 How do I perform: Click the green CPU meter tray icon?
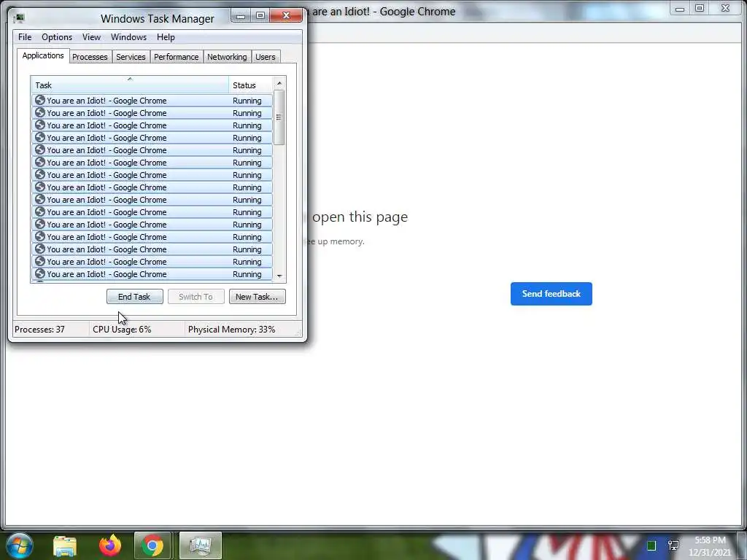coord(651,545)
